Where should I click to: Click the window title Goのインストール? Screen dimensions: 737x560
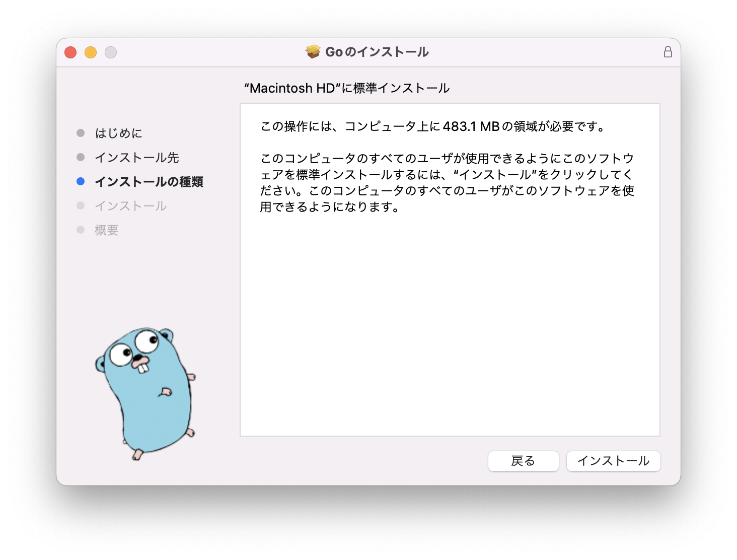[378, 51]
